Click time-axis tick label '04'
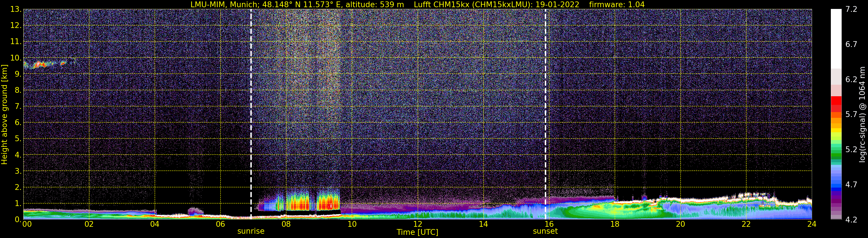This screenshot has width=868, height=238. coord(155,224)
